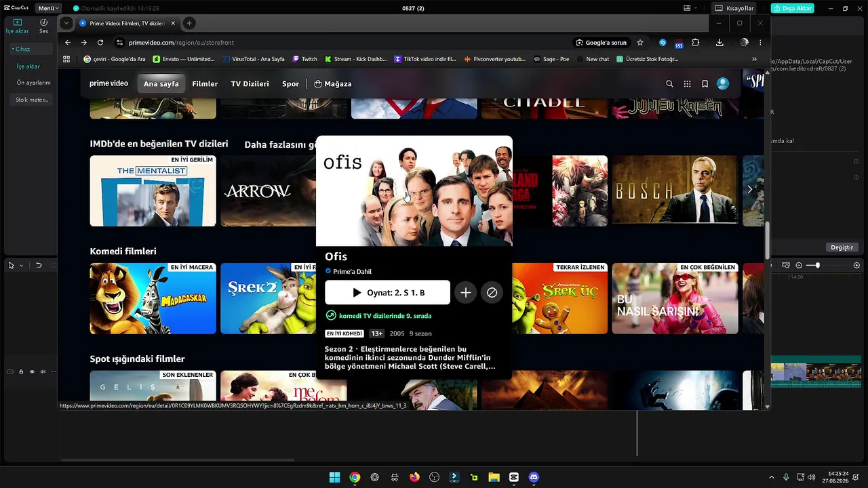Screen dimensions: 868x488
Task: Click the Google'a sorun lens button
Action: coord(601,42)
